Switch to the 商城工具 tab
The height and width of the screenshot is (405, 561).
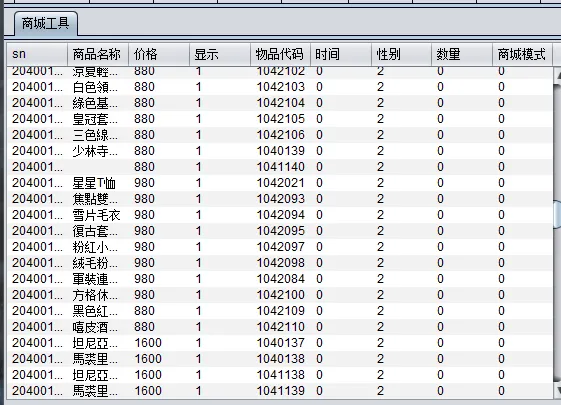click(x=46, y=24)
